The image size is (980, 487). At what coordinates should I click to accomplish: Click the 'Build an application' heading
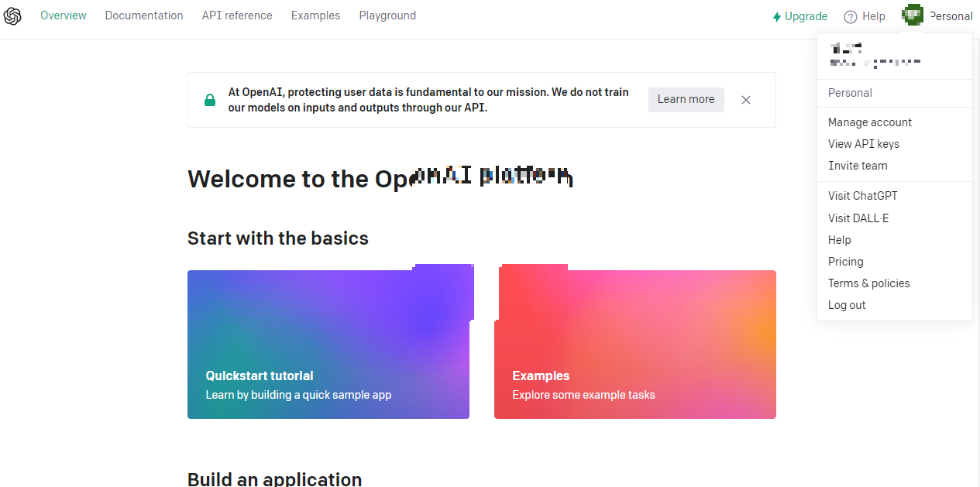point(274,479)
